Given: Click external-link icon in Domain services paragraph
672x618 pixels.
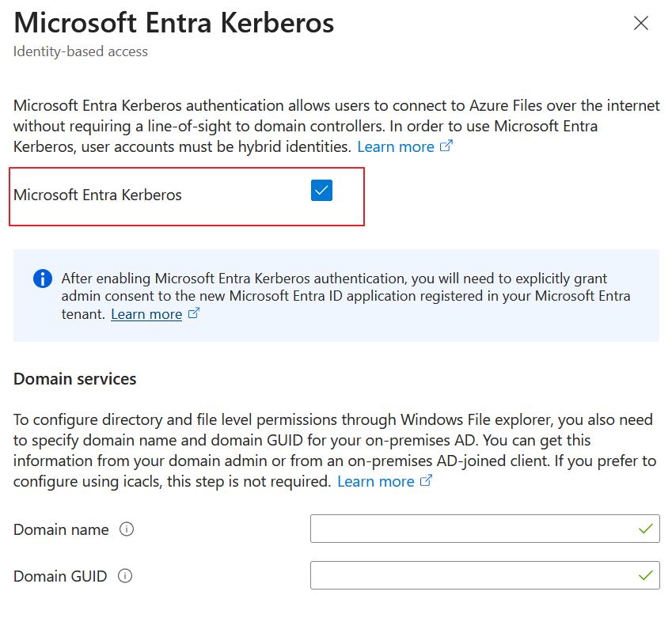Looking at the screenshot, I should point(427,481).
